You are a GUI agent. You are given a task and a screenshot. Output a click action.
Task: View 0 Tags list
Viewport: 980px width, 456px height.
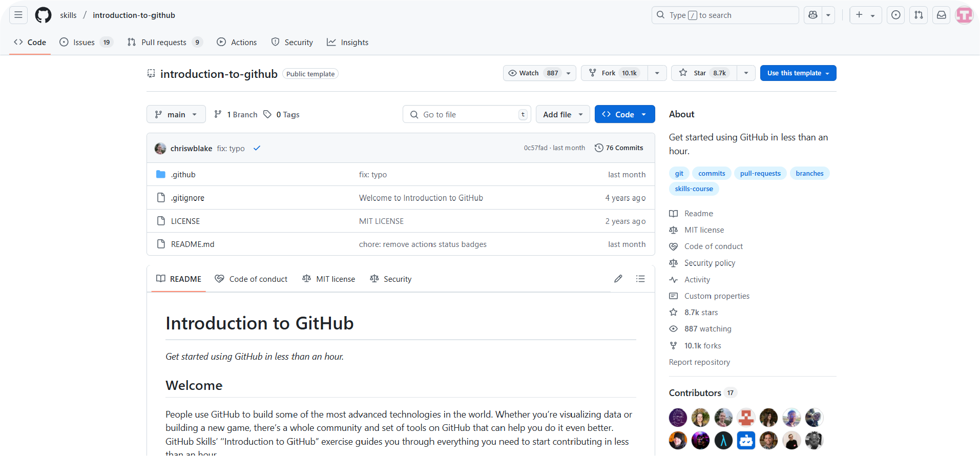click(x=281, y=114)
